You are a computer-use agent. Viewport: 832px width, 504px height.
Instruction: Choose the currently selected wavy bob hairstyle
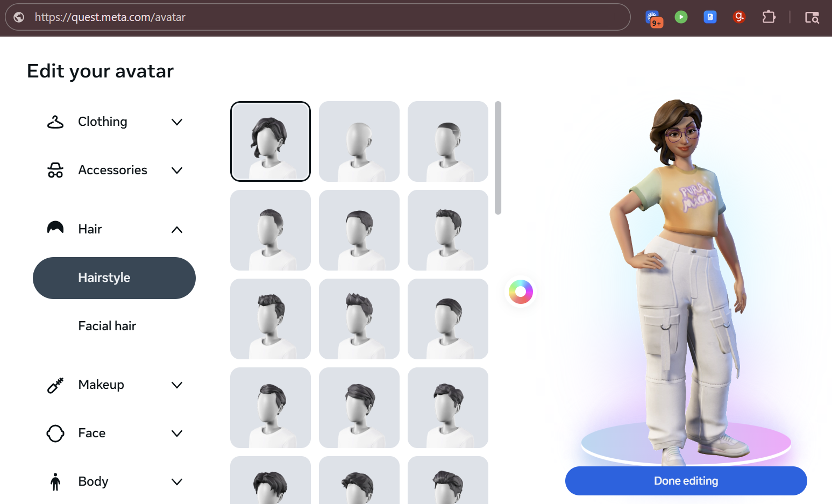[271, 141]
